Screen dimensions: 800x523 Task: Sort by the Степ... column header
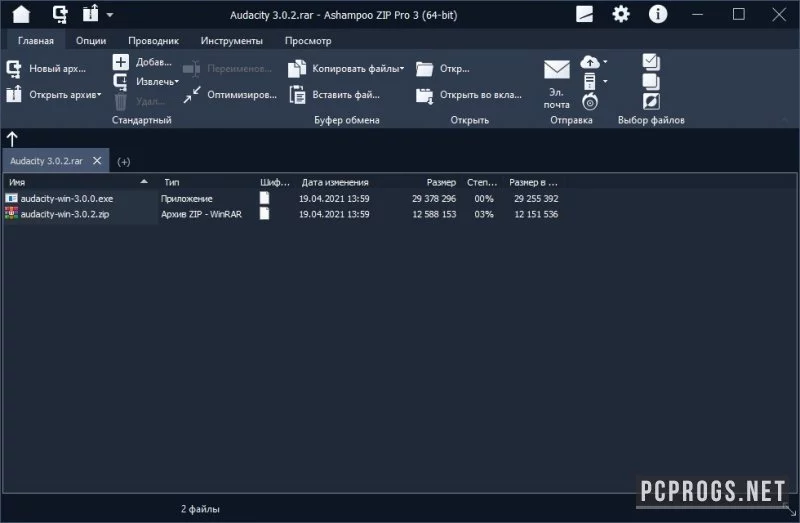click(482, 182)
